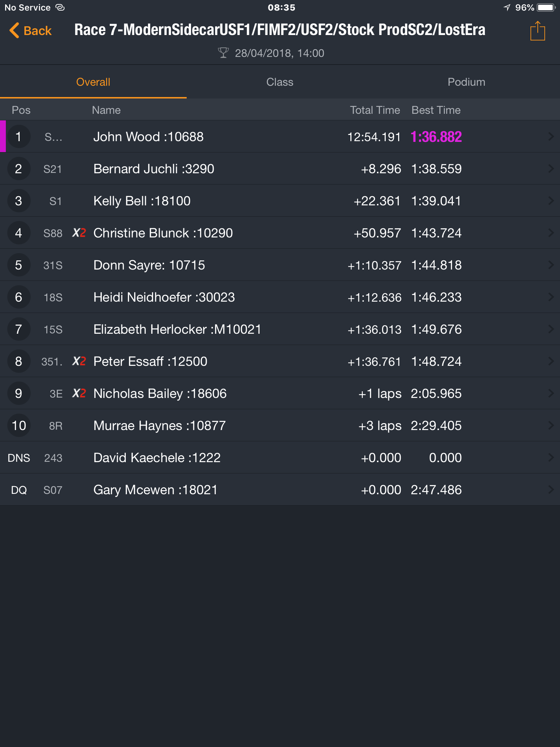Select David Kaechele DNS row
The width and height of the screenshot is (560, 747).
280,457
